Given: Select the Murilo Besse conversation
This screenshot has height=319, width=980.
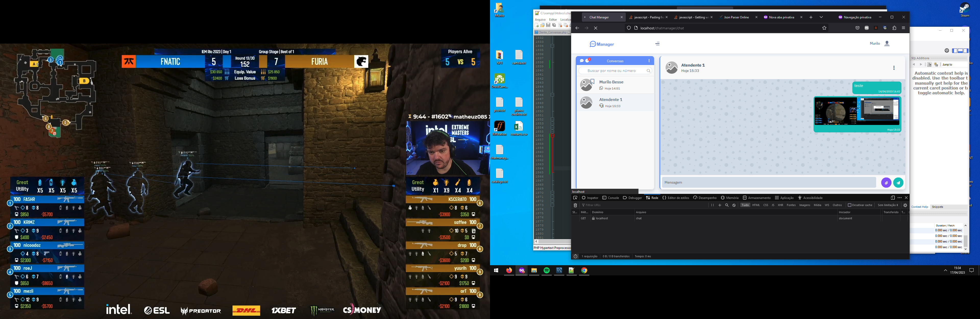Looking at the screenshot, I should (x=615, y=85).
